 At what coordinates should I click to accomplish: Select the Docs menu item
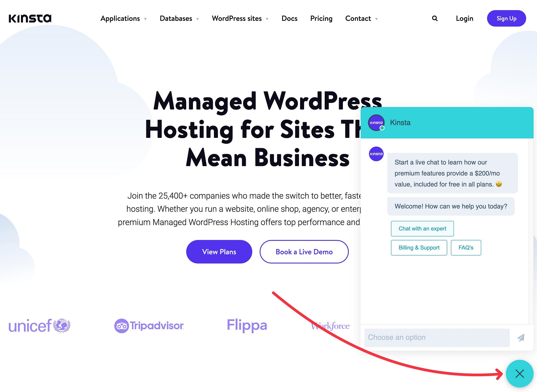[289, 18]
